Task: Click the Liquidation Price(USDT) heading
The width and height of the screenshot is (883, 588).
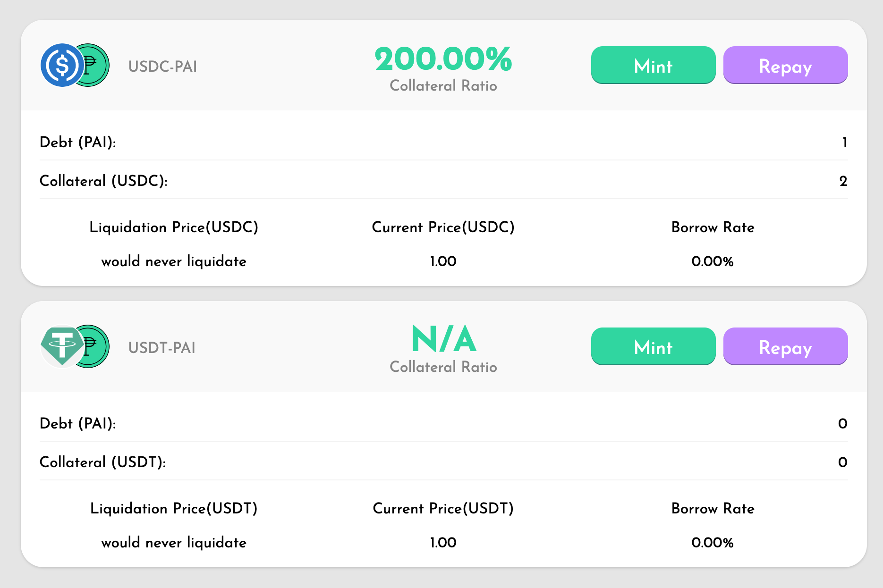Action: pyautogui.click(x=174, y=509)
